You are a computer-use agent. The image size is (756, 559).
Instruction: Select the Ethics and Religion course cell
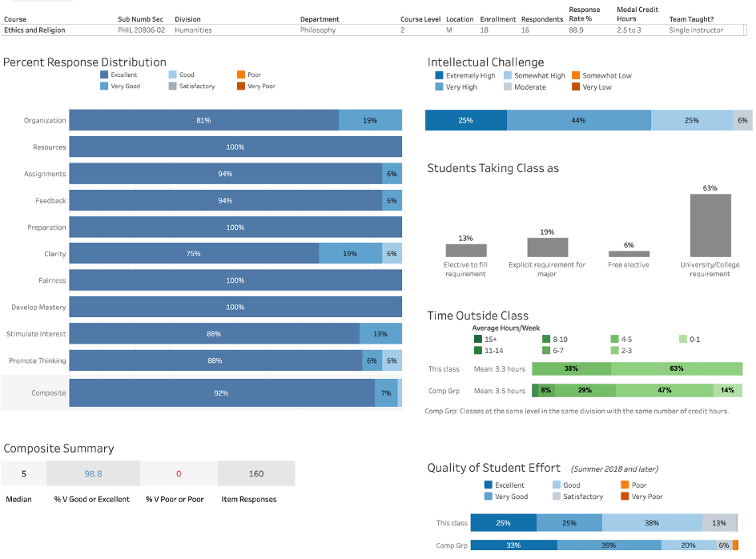[x=34, y=30]
